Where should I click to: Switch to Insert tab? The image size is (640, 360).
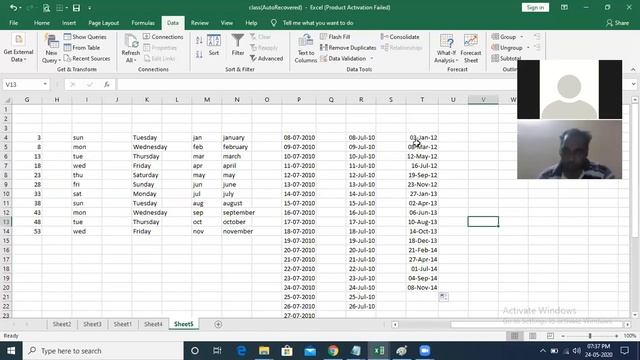click(69, 23)
